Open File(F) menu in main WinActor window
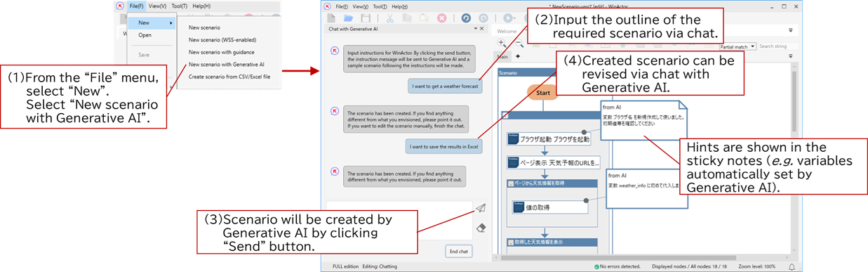Screen dimensions: 868x272 pyautogui.click(x=342, y=6)
